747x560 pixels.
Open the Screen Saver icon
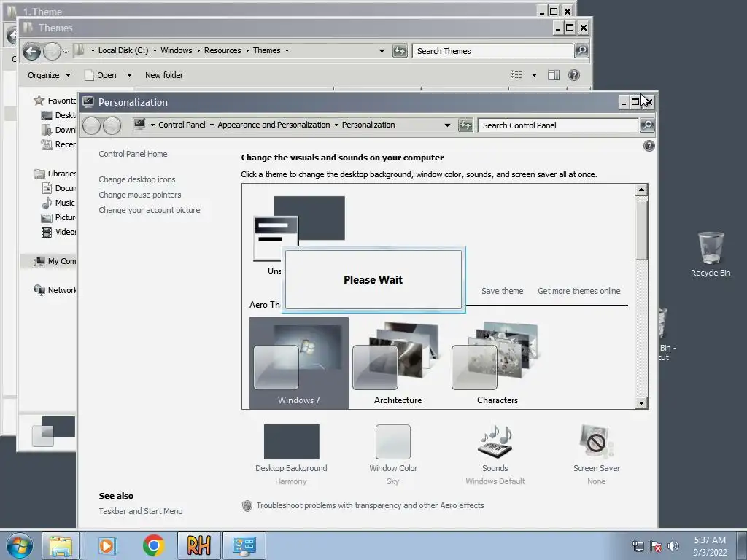point(597,441)
